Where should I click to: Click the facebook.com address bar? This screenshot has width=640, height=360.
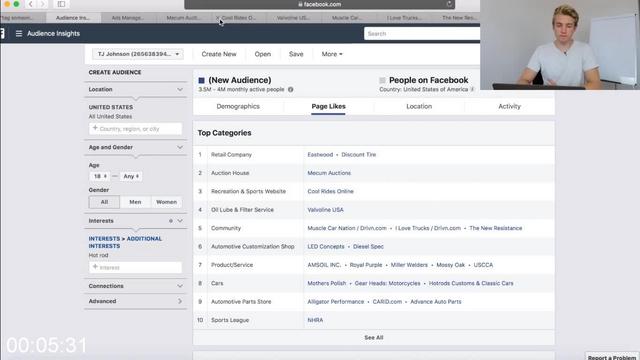tap(319, 4)
